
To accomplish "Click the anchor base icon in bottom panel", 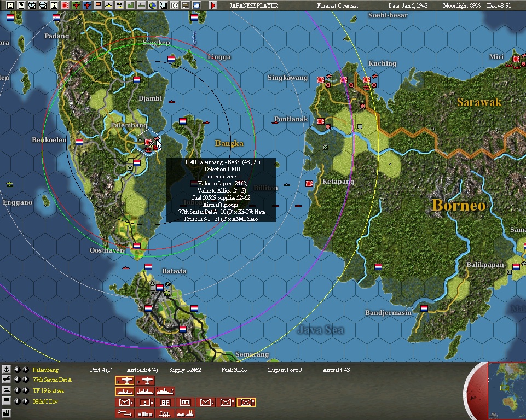I will pyautogui.click(x=7, y=370).
